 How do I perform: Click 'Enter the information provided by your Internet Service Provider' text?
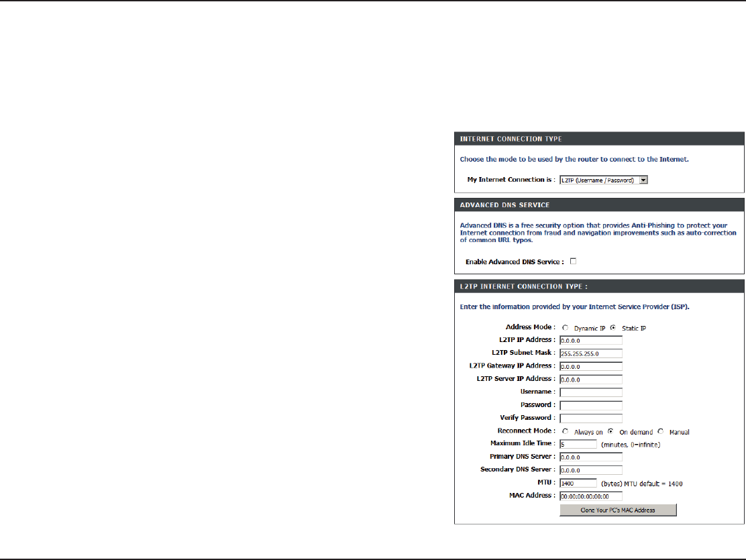point(574,307)
